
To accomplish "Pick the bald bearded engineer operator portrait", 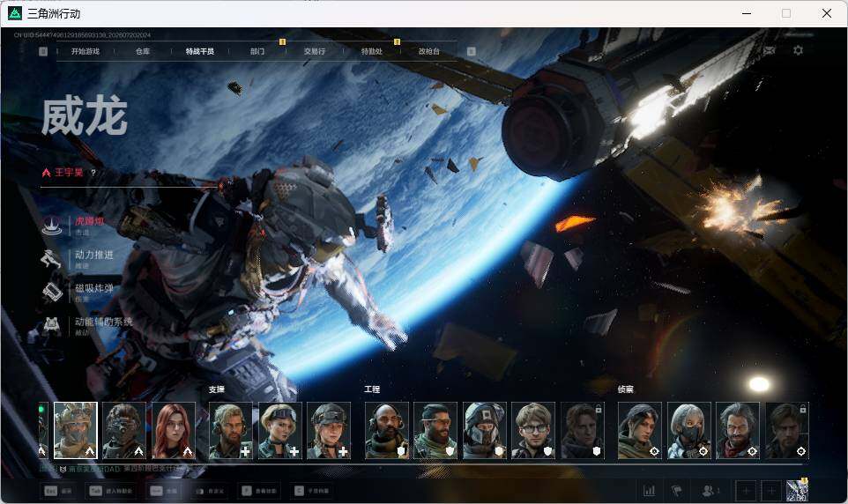I will (387, 431).
